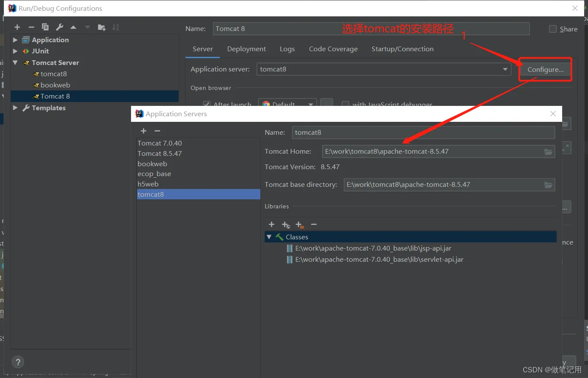Click the second plus icon in Libraries toolbar
The width and height of the screenshot is (588, 378).
[x=286, y=225]
